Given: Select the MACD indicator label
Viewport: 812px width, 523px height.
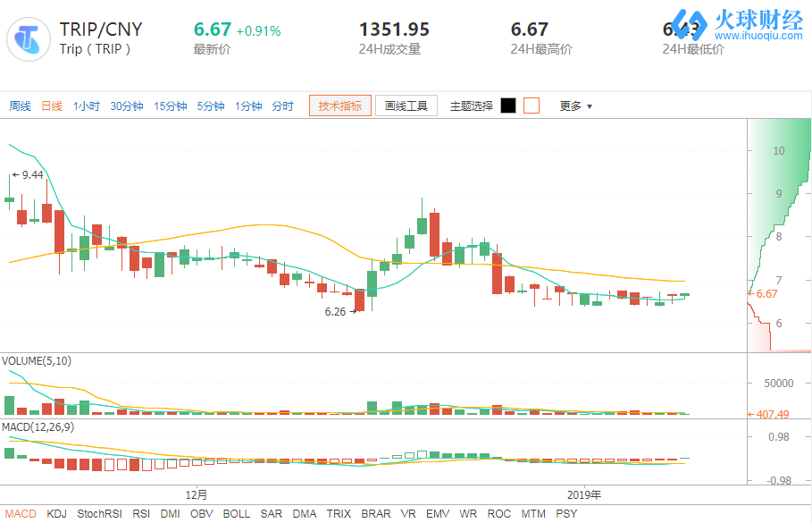Looking at the screenshot, I should 19,514.
